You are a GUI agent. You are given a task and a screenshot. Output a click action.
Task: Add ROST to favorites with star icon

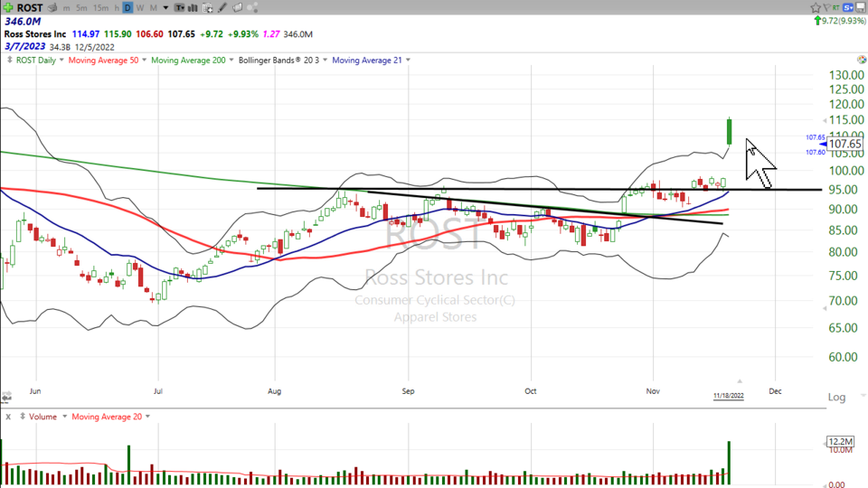816,8
